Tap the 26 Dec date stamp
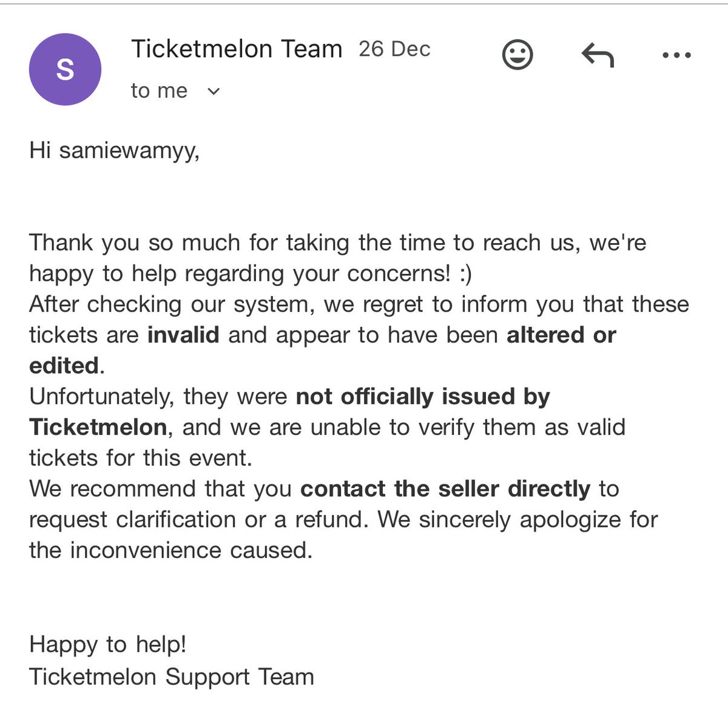The height and width of the screenshot is (713, 728). (x=394, y=49)
